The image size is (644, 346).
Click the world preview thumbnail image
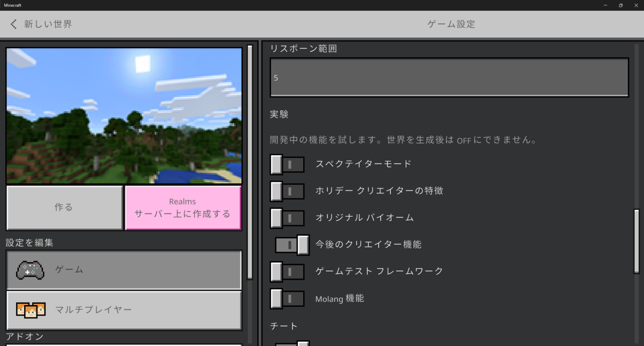point(124,116)
